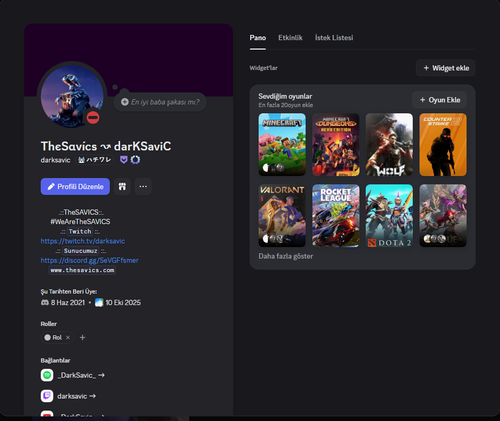Image resolution: width=500 pixels, height=421 pixels.
Task: Click the 'En iyi baba şakası mı?' status field
Action: [x=160, y=102]
